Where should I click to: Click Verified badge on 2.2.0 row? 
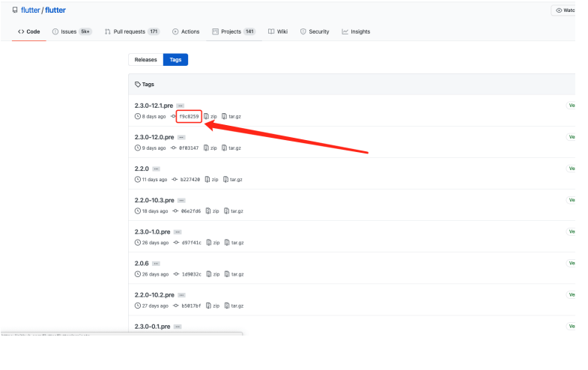pyautogui.click(x=571, y=169)
